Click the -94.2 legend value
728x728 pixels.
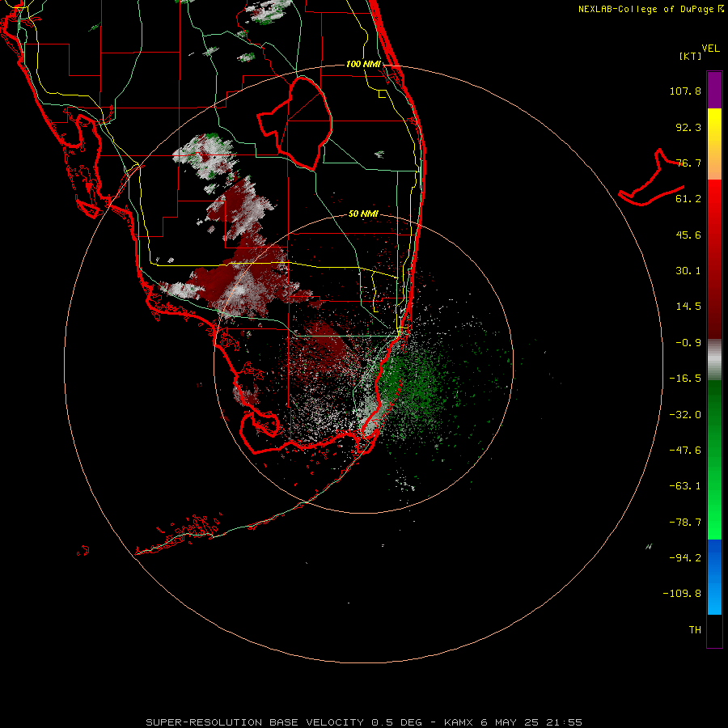coord(685,557)
